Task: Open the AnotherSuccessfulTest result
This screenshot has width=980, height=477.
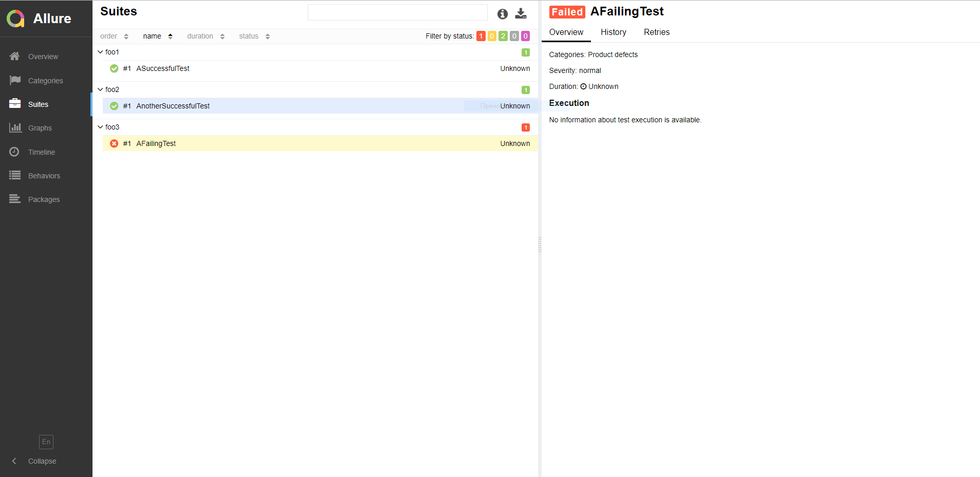Action: (x=320, y=106)
